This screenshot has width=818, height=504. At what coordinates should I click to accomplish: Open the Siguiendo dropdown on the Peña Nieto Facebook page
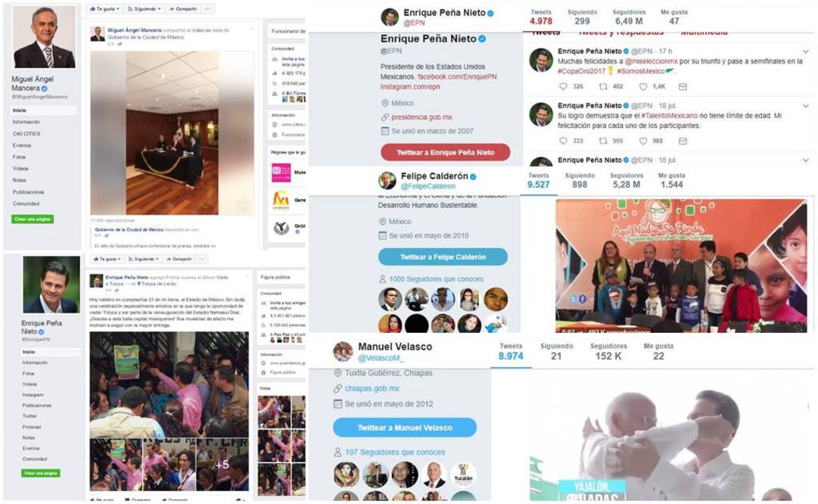click(144, 259)
